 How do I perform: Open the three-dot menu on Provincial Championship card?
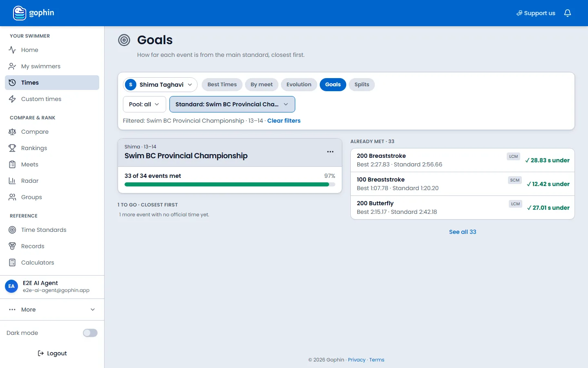(330, 152)
